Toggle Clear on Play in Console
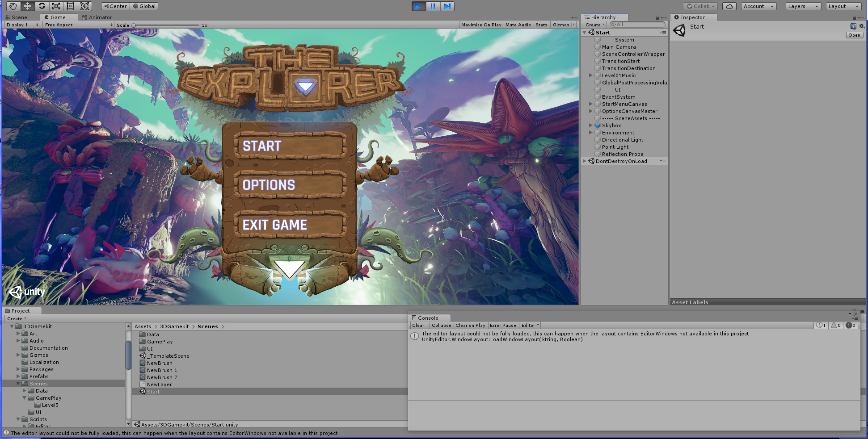This screenshot has height=439, width=868. click(470, 326)
